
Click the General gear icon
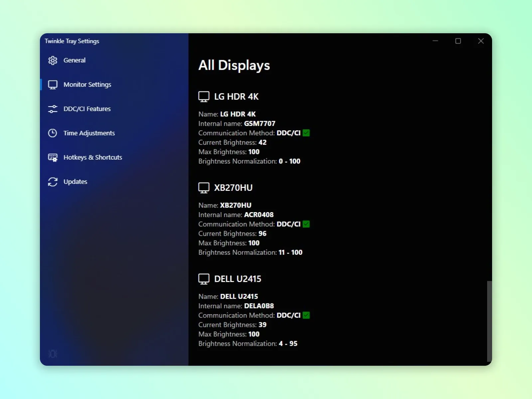click(53, 60)
